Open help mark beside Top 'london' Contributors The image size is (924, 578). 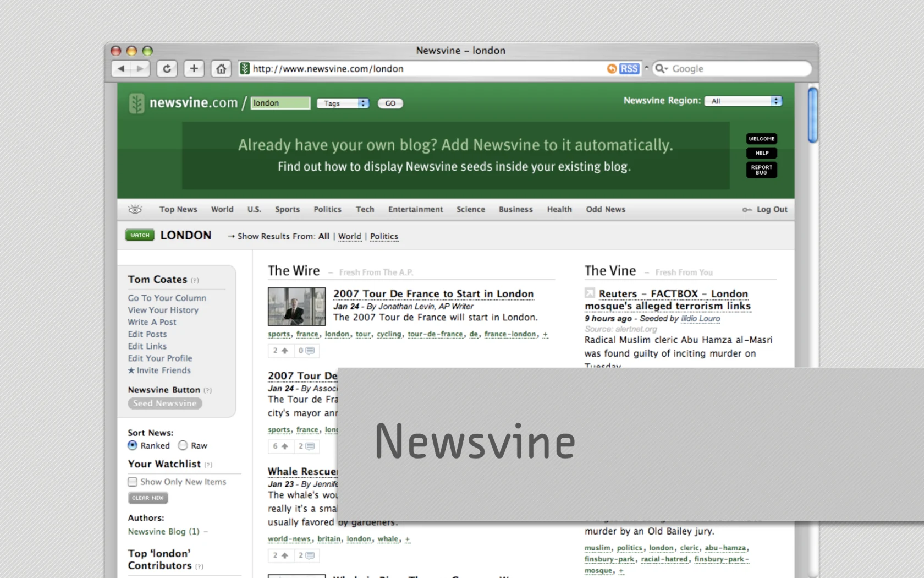[199, 566]
